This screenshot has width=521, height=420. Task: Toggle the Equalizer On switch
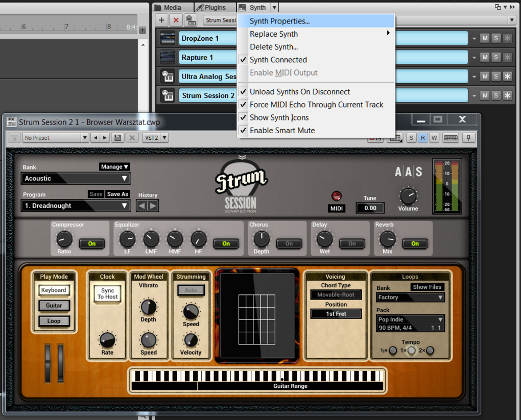coord(226,243)
